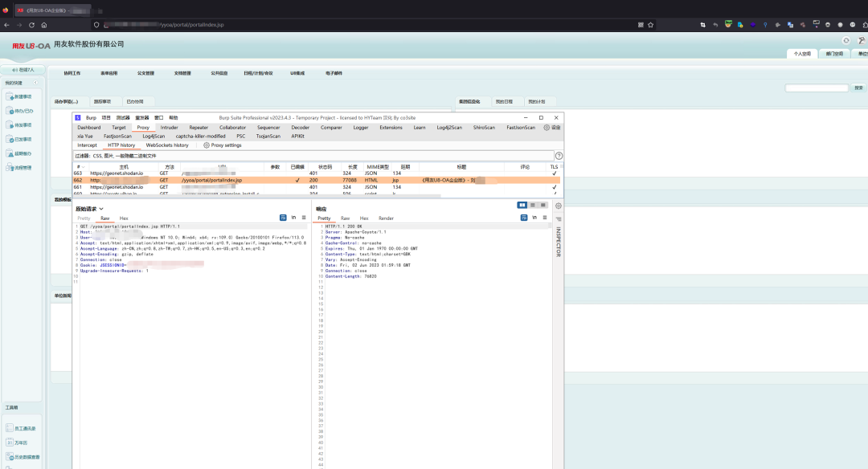Open the 电子邮件 navigation menu

point(334,74)
